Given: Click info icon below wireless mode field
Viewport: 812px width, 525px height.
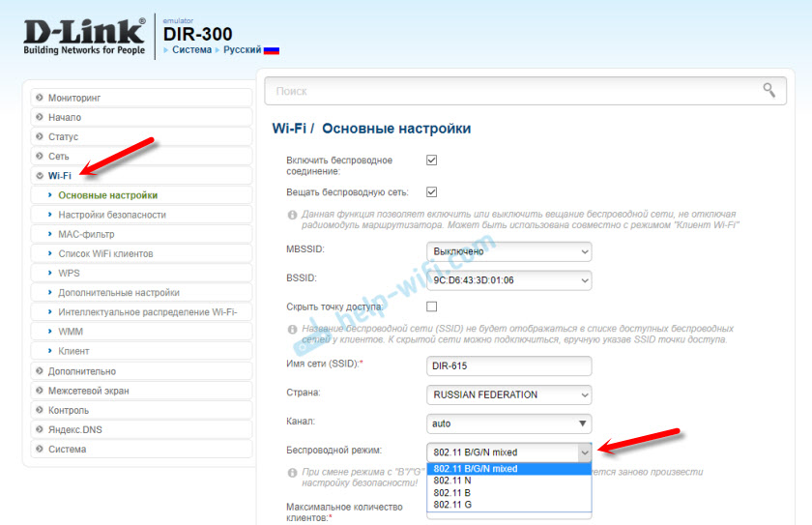Looking at the screenshot, I should pos(292,473).
